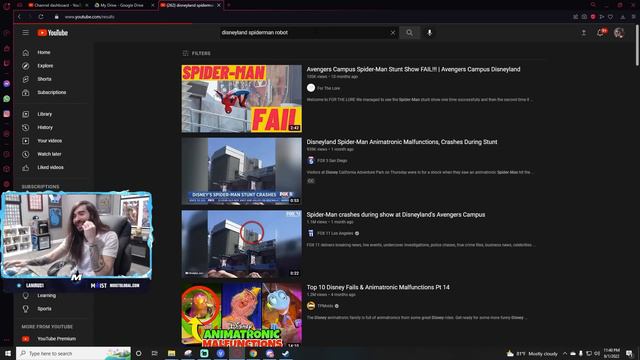Open Spider-Man crashes during show video title
This screenshot has width=640, height=360.
[396, 215]
